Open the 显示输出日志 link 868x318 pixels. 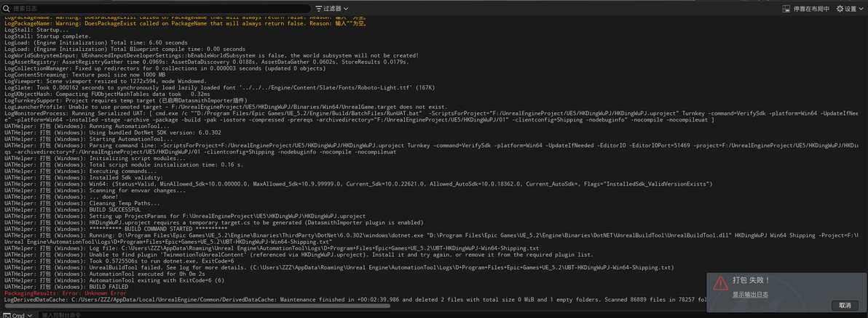[750, 295]
